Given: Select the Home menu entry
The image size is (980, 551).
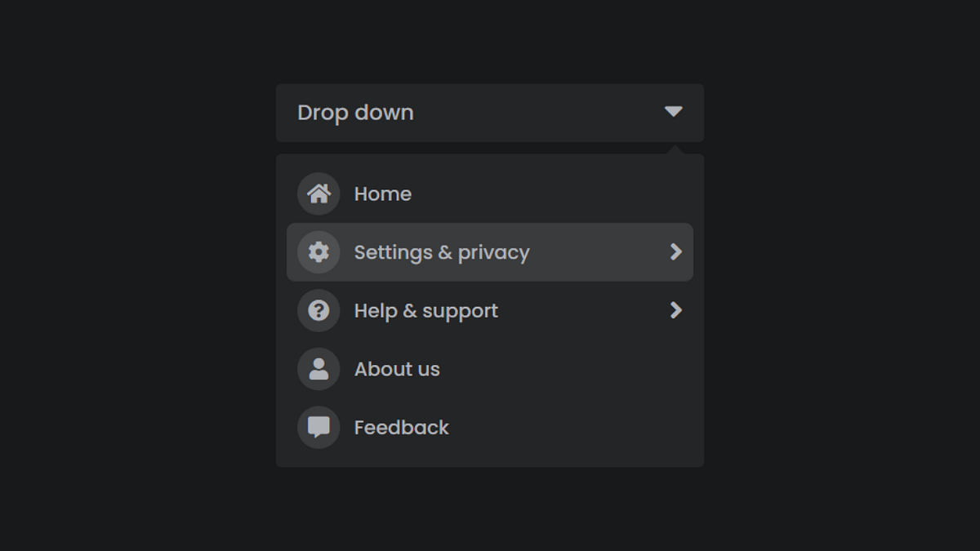Looking at the screenshot, I should [382, 193].
